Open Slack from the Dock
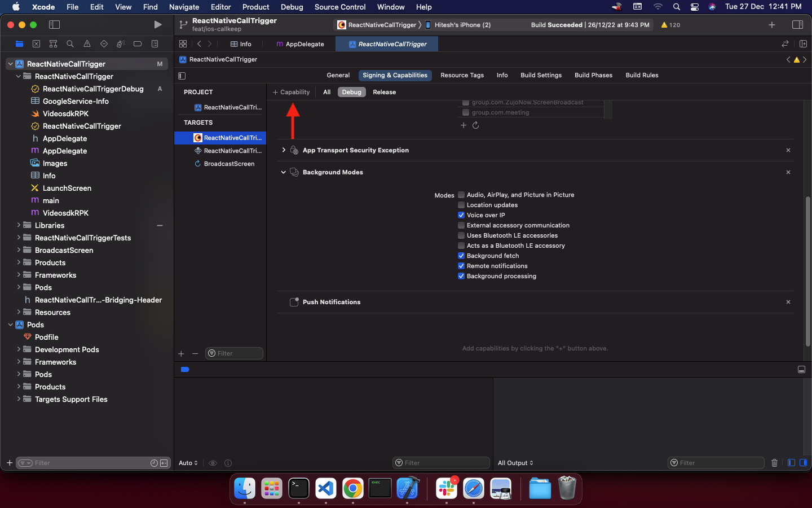This screenshot has width=812, height=508. point(447,488)
